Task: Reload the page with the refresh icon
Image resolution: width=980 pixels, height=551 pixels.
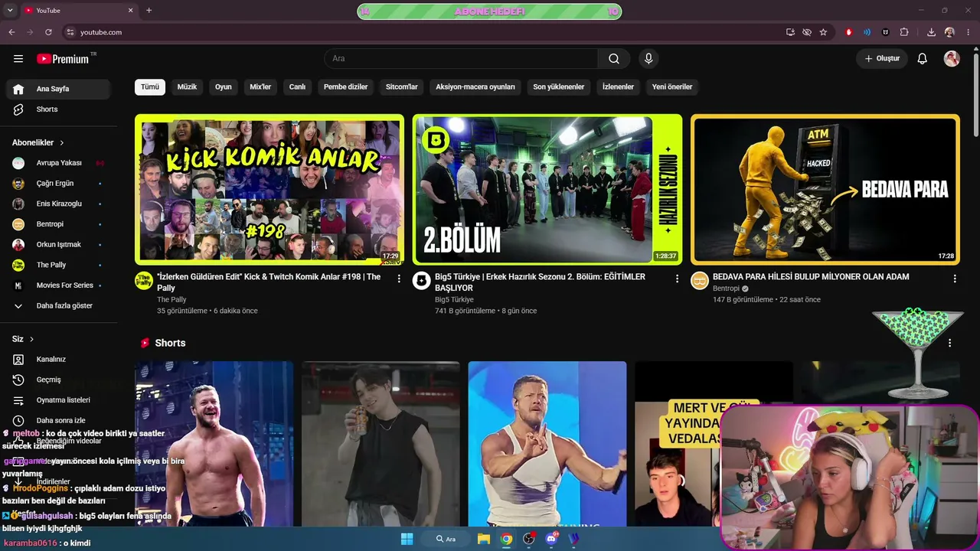Action: point(48,32)
